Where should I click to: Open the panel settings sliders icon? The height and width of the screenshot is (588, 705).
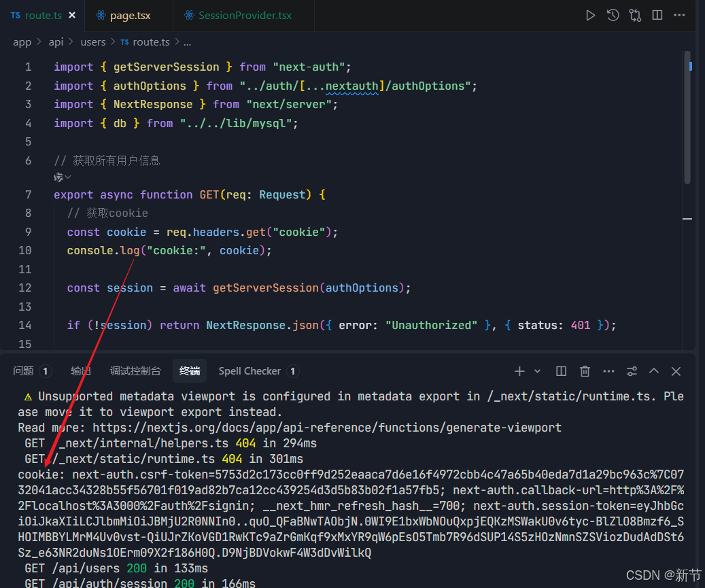[x=632, y=371]
